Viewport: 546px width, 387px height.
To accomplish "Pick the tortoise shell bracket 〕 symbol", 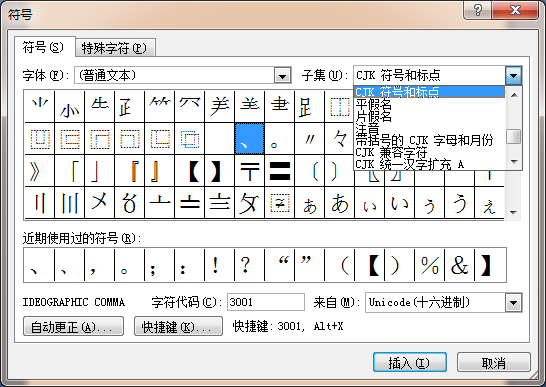I will pos(339,171).
